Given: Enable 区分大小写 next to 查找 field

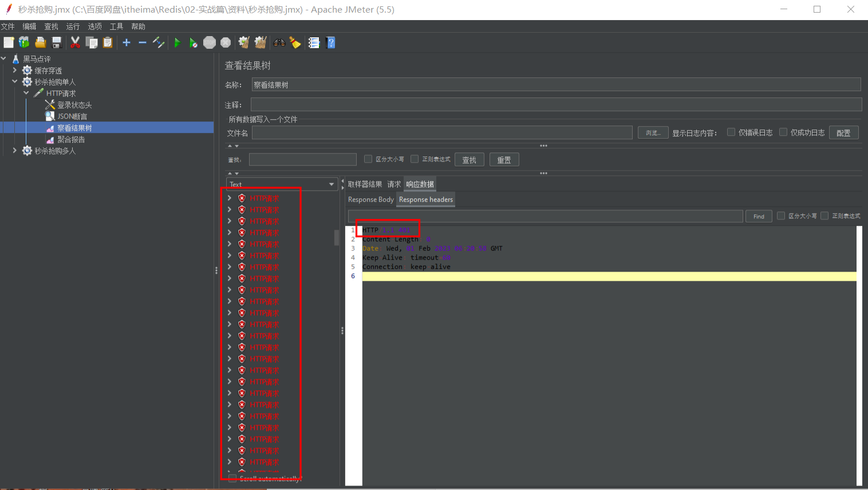Looking at the screenshot, I should pyautogui.click(x=368, y=159).
